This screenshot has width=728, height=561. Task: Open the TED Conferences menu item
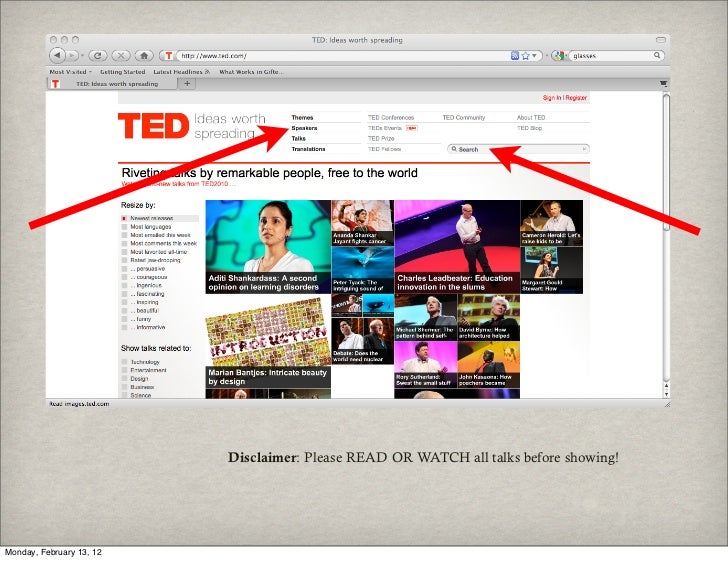point(391,117)
